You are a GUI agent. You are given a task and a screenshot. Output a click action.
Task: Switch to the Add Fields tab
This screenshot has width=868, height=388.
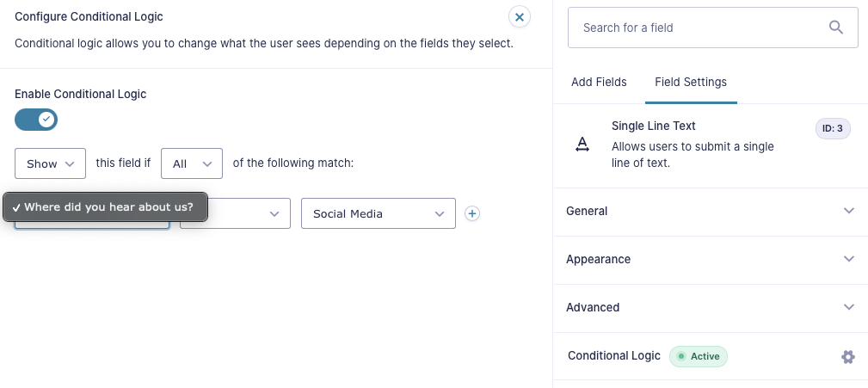tap(599, 83)
